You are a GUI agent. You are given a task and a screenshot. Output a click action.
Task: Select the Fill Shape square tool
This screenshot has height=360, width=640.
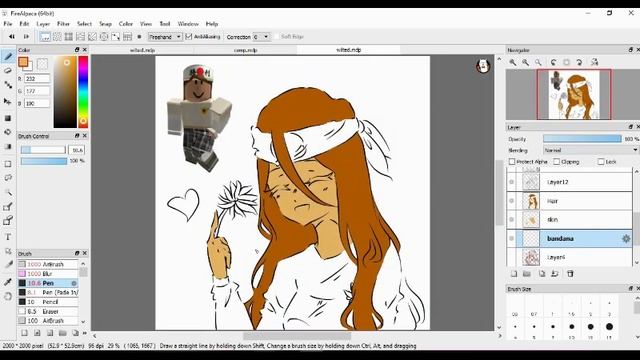click(x=8, y=118)
